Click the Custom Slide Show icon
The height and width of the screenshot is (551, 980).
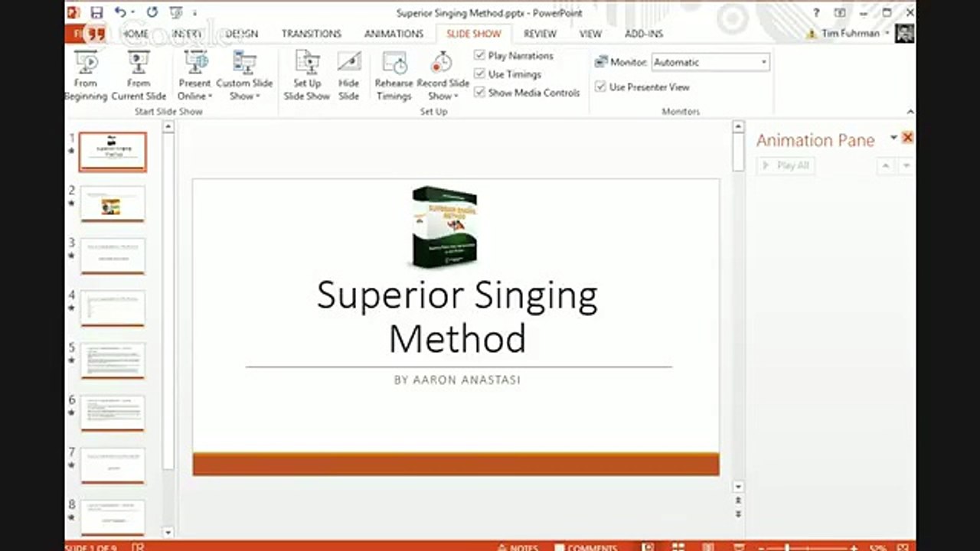click(x=244, y=63)
